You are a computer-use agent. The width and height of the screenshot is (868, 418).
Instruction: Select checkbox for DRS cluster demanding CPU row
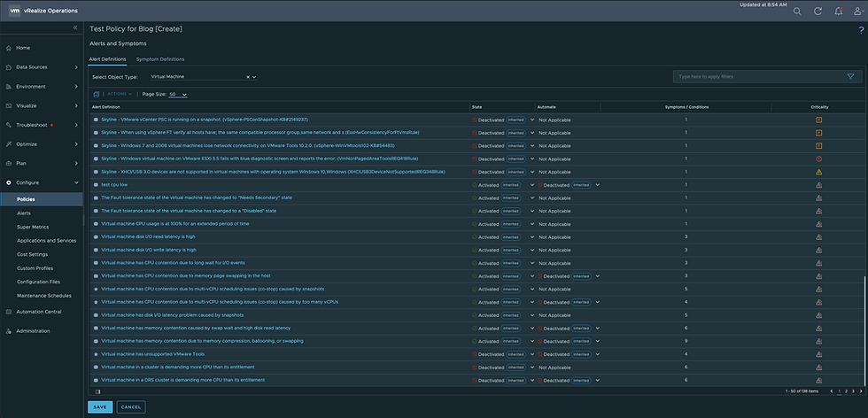[96, 380]
